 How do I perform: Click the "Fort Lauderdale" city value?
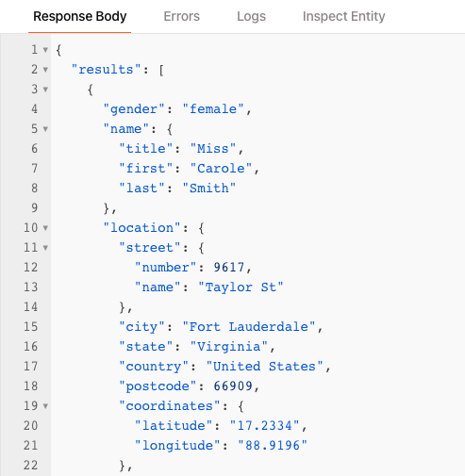(249, 327)
